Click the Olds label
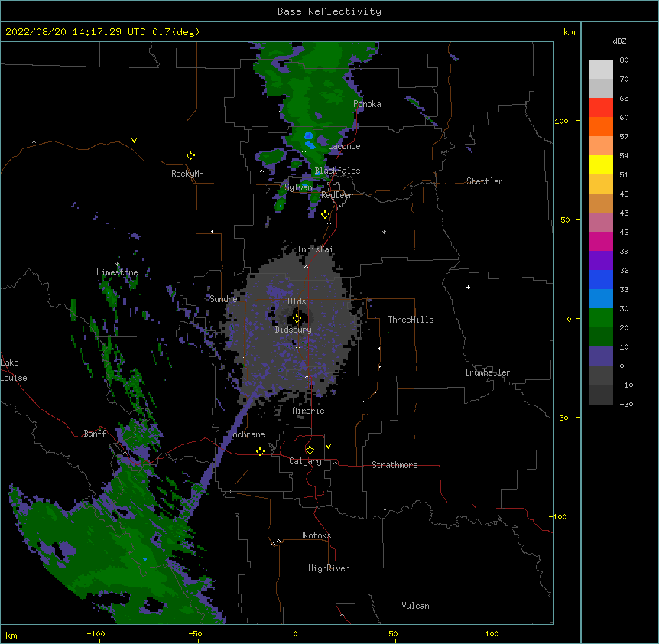 pos(297,301)
